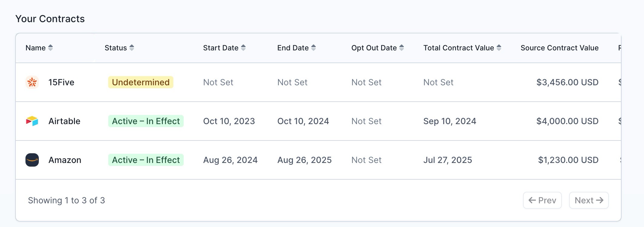Click the Amazon logo icon

tap(32, 160)
